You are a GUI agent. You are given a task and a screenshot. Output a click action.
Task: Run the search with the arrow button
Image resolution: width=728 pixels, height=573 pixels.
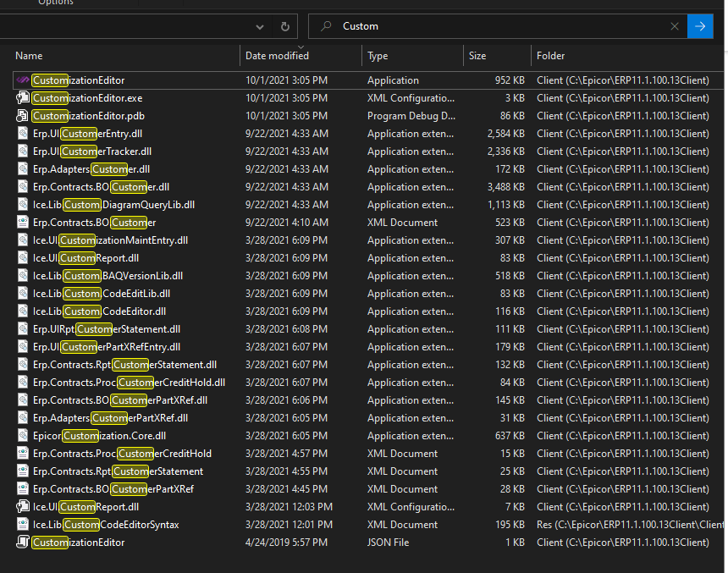coord(700,26)
